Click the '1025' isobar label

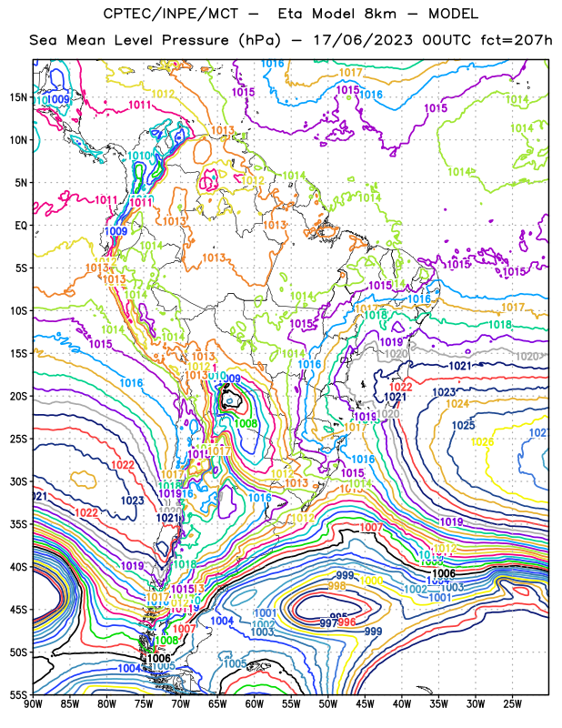pyautogui.click(x=464, y=425)
